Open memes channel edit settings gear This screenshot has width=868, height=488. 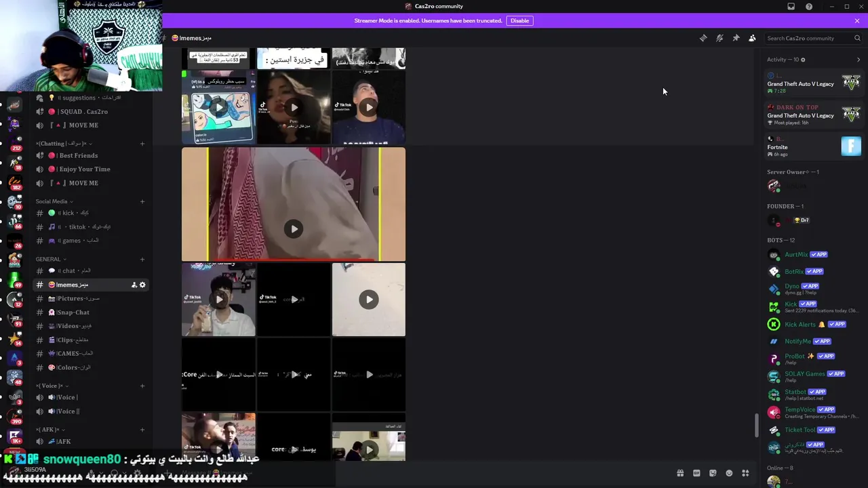[x=142, y=285]
